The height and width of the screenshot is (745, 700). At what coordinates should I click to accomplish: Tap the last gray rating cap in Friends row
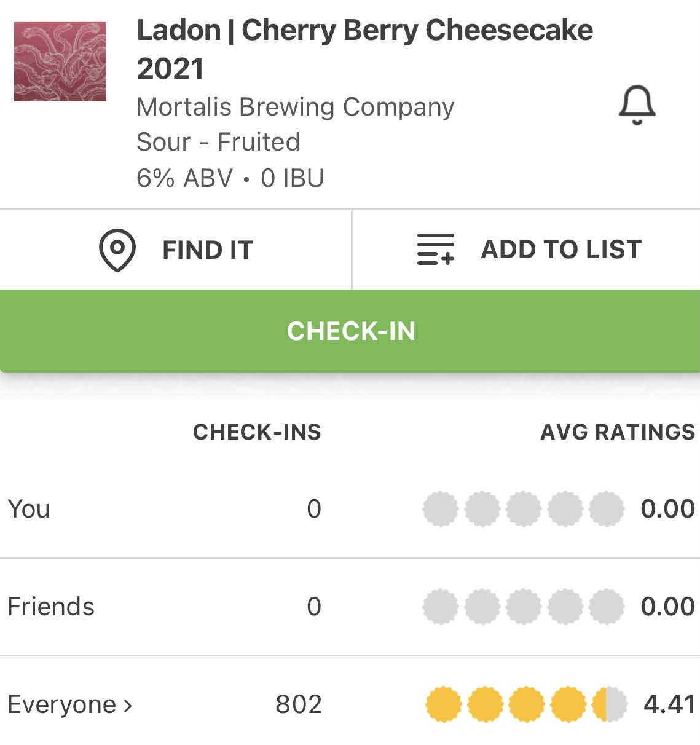pos(607,607)
